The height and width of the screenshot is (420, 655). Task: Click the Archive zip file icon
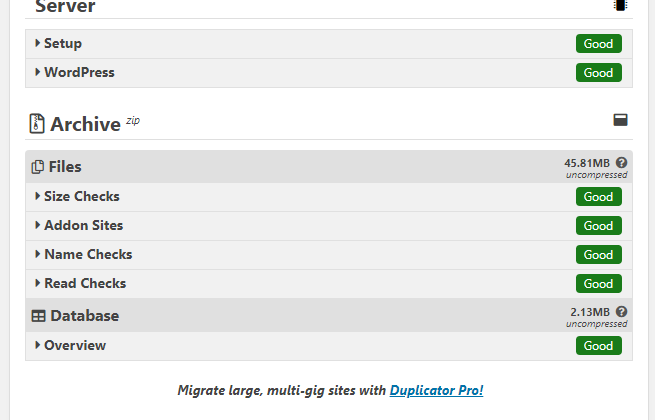point(37,124)
